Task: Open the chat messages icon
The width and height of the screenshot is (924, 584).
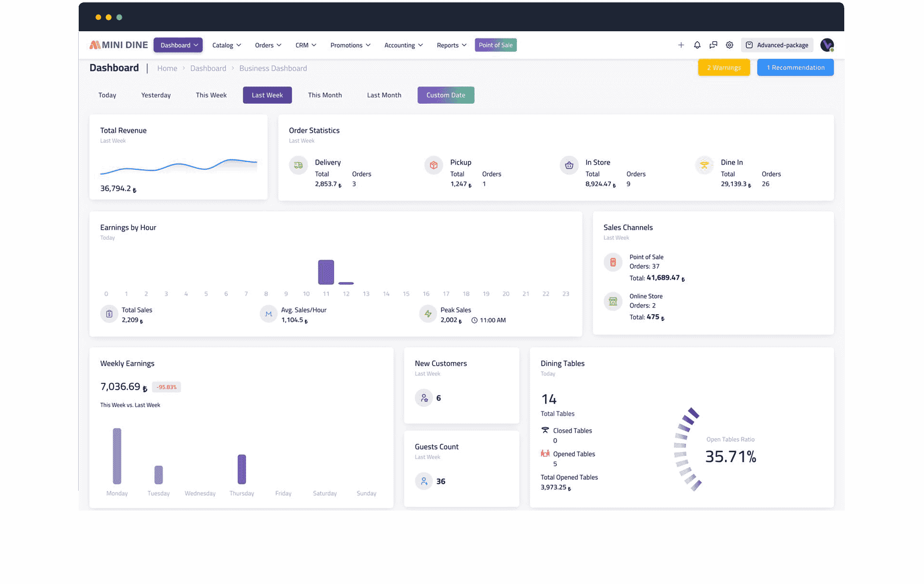Action: coord(713,45)
